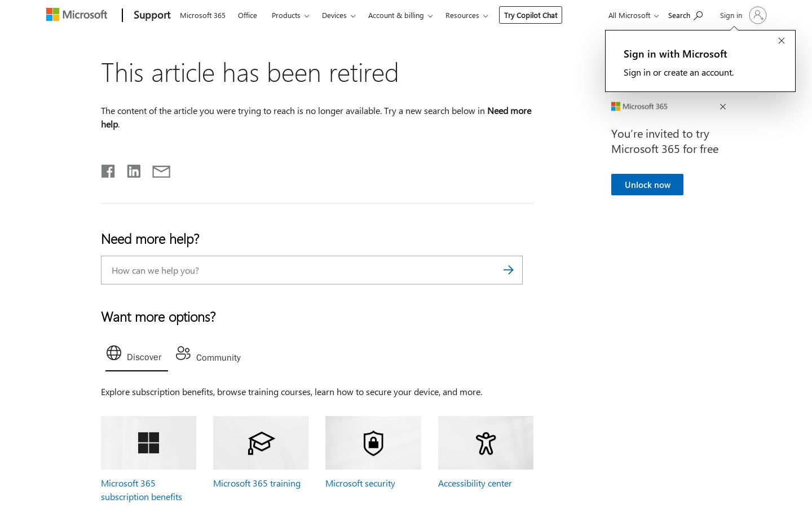Open Microsoft security link
This screenshot has height=508, width=812.
pyautogui.click(x=360, y=483)
